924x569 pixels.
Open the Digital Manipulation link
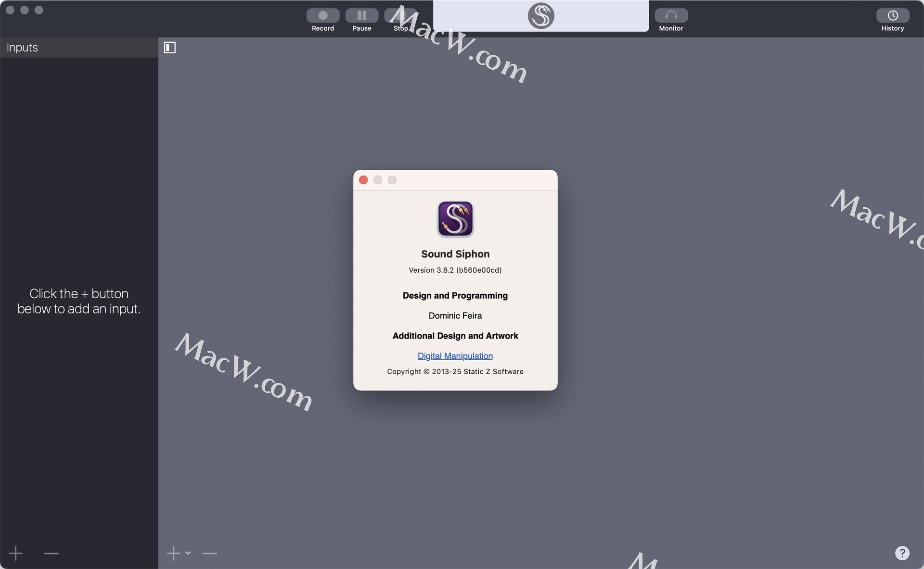click(x=455, y=356)
